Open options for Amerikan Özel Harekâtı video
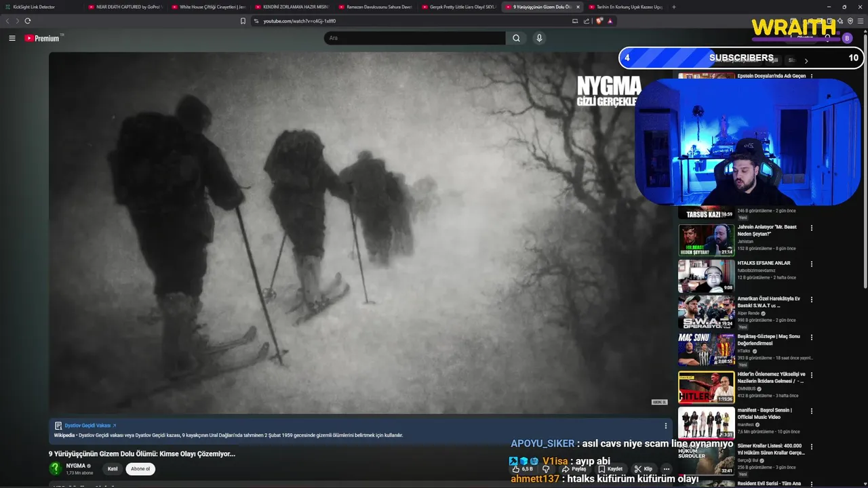Screen dimensions: 868x488 pyautogui.click(x=811, y=300)
